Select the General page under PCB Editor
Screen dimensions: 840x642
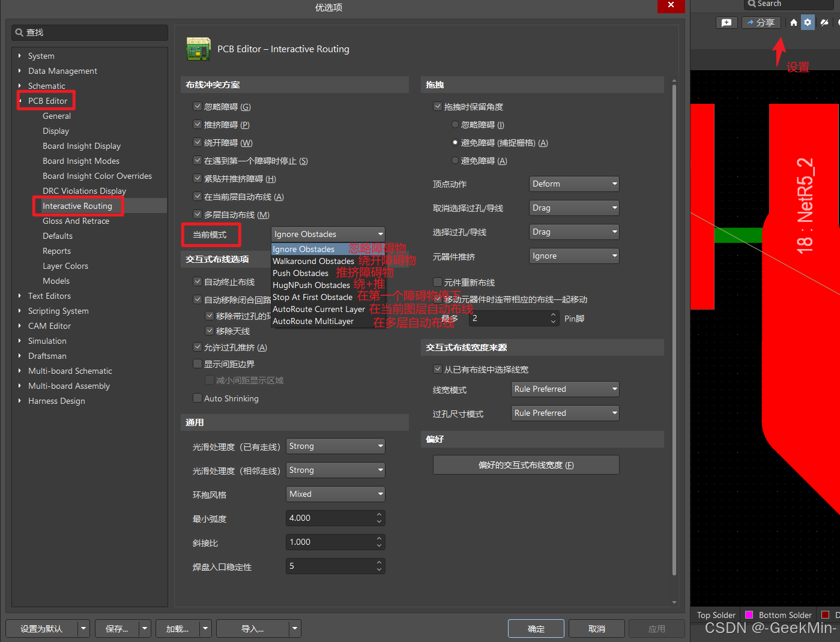pos(56,116)
